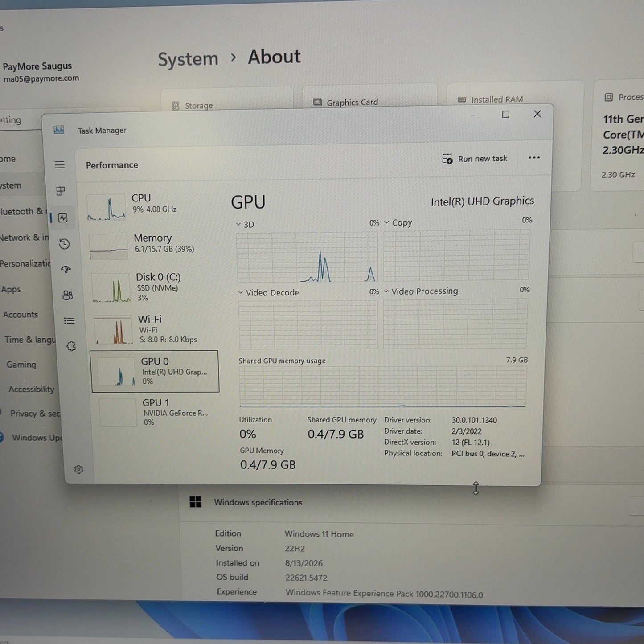The width and height of the screenshot is (644, 644).
Task: Open the Details page icon in Task Manager
Action: click(x=69, y=321)
